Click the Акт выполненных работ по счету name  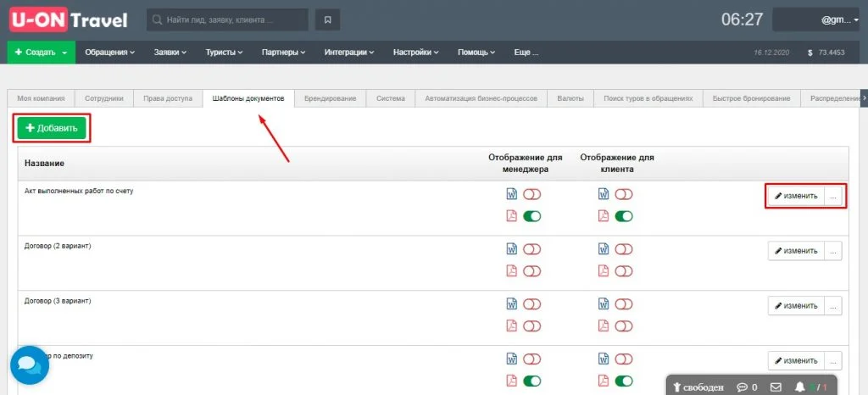click(79, 192)
